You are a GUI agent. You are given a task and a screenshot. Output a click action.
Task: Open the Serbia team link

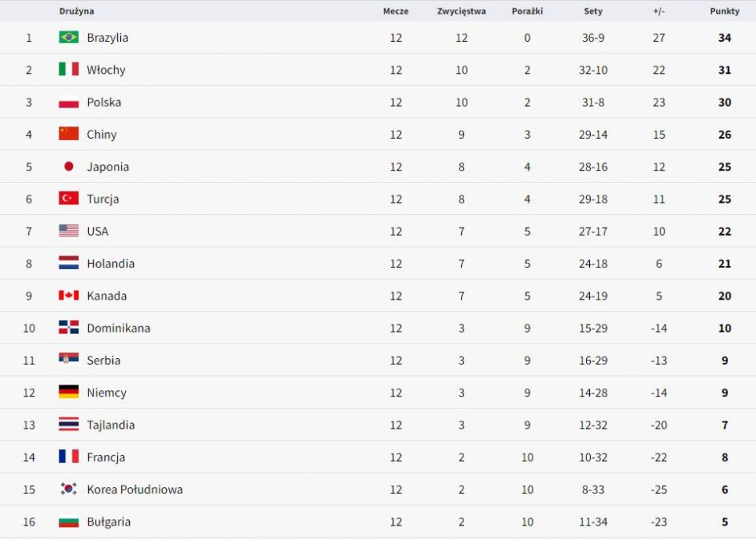(x=103, y=361)
